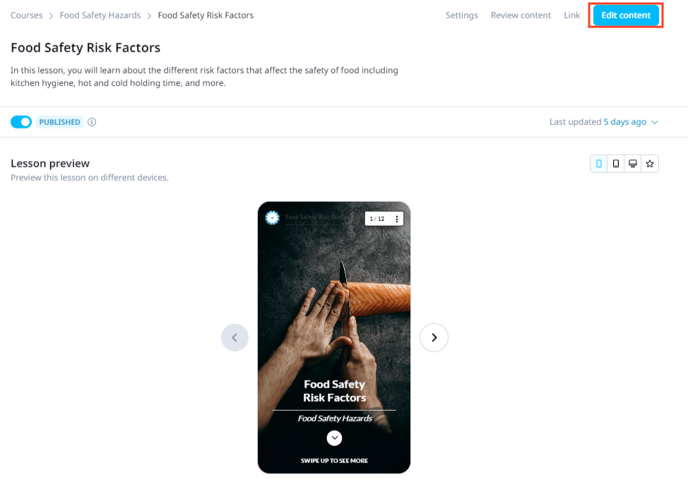This screenshot has width=688, height=487.
Task: Click the Edit content button
Action: point(626,15)
